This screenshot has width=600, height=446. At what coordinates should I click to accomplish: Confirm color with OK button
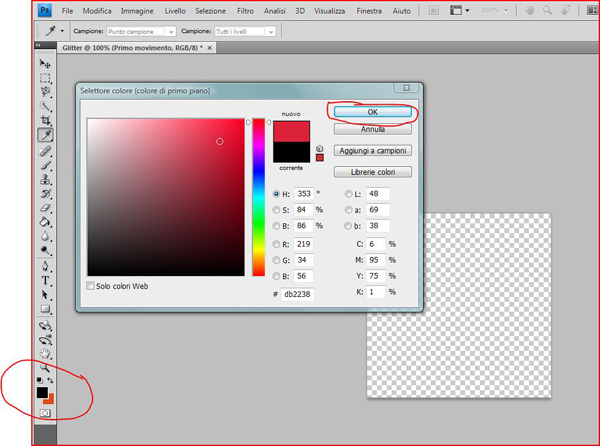tap(373, 112)
